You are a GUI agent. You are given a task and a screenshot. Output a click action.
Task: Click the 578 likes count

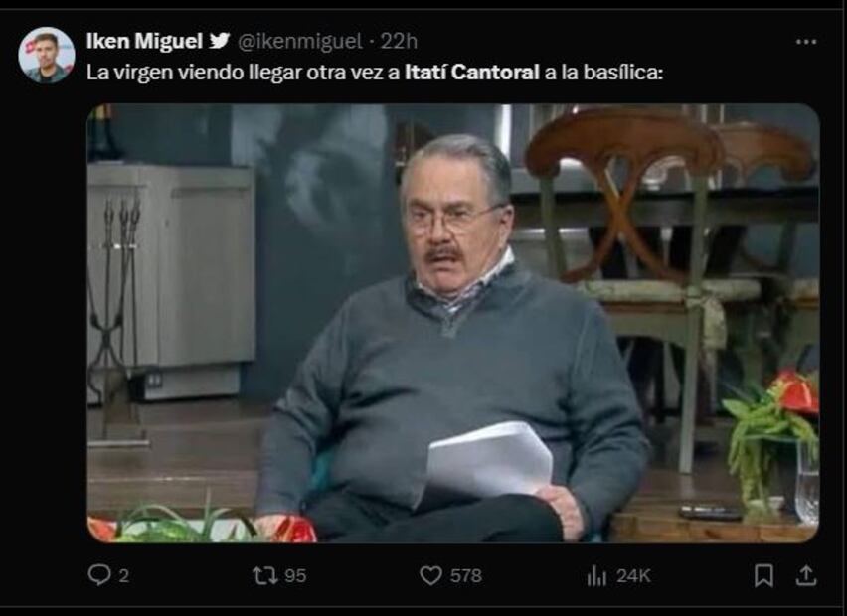(x=465, y=575)
